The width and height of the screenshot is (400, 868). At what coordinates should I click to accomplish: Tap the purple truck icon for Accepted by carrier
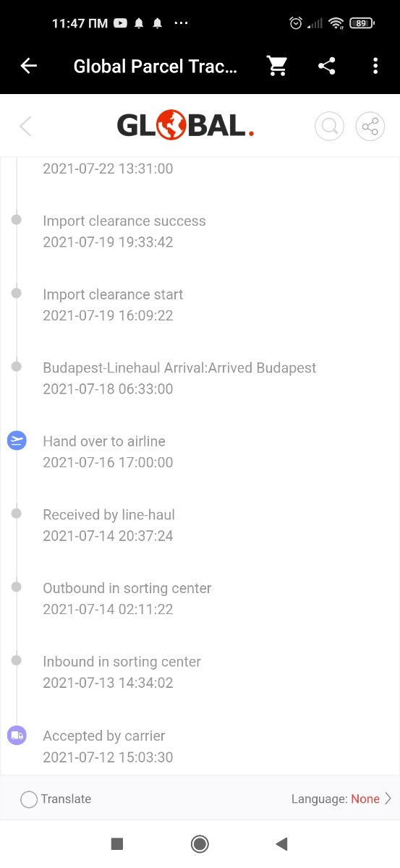click(x=17, y=735)
